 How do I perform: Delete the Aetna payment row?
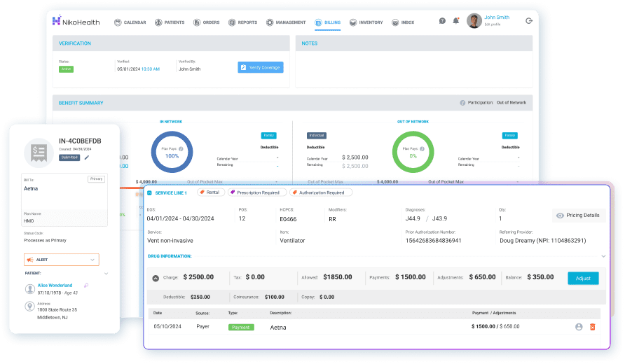[x=593, y=327]
